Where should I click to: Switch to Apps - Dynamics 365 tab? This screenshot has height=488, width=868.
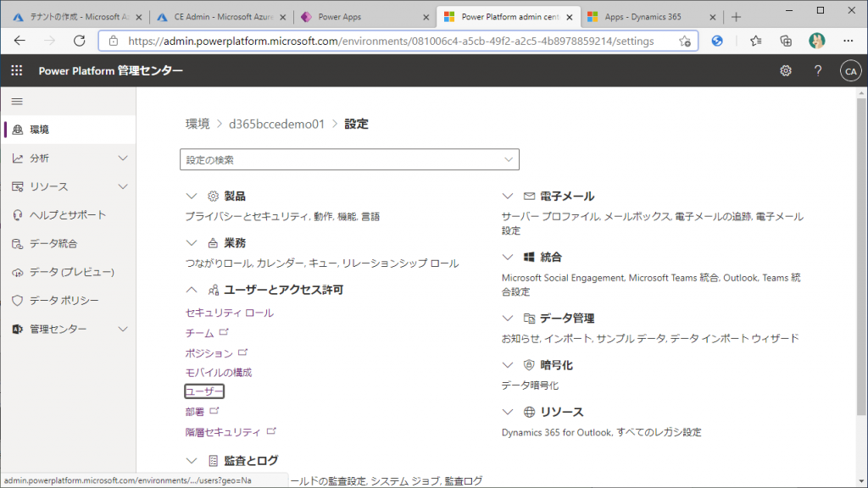(x=650, y=17)
